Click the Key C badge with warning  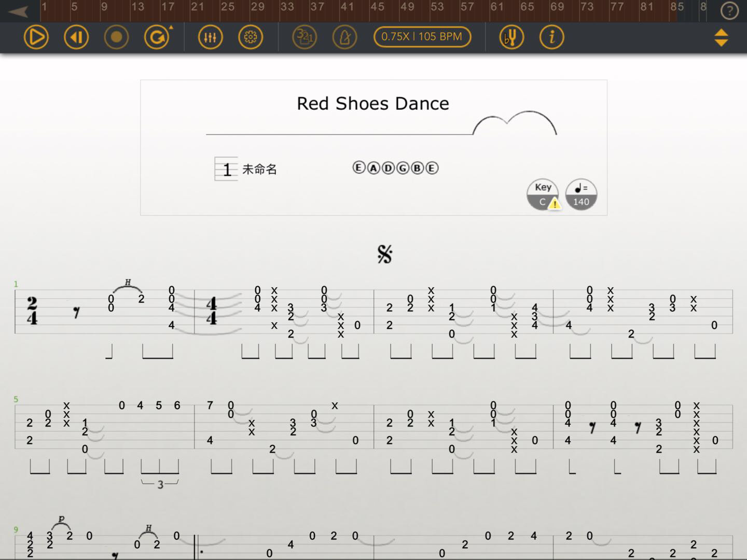tap(543, 195)
